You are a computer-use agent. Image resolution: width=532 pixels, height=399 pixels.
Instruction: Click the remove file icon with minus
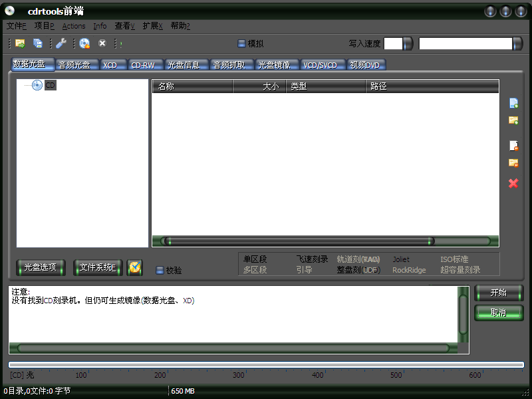pos(513,146)
